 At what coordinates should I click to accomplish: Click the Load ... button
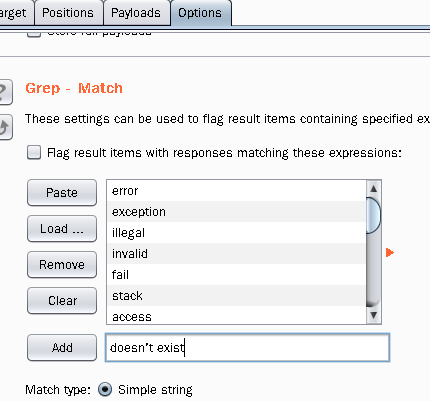coord(62,229)
